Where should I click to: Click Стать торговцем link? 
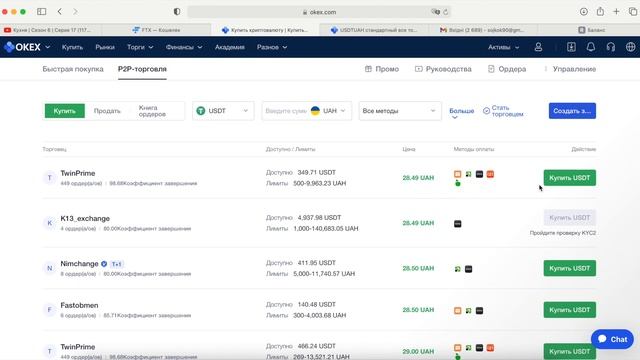[503, 111]
